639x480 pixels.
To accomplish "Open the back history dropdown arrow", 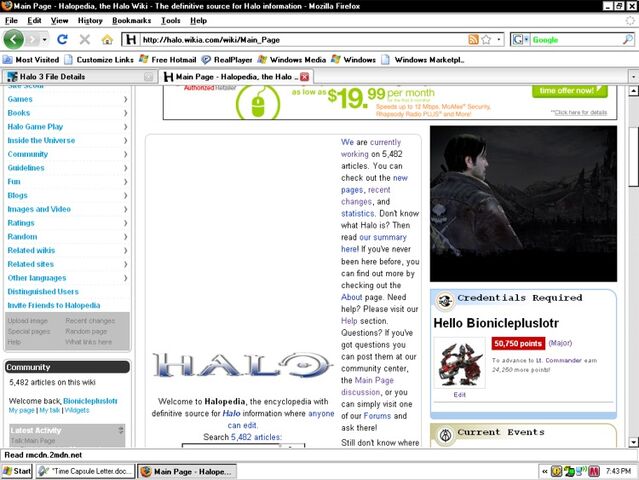I will click(x=44, y=40).
